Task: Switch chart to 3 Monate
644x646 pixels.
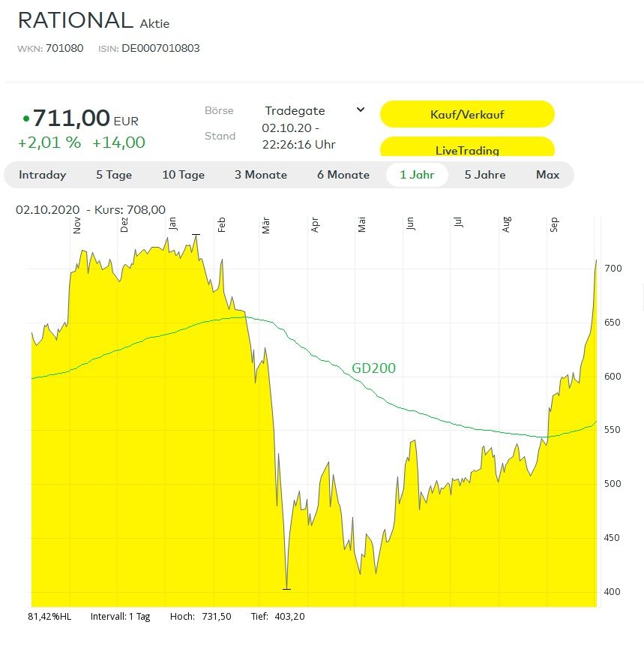Action: [x=260, y=175]
